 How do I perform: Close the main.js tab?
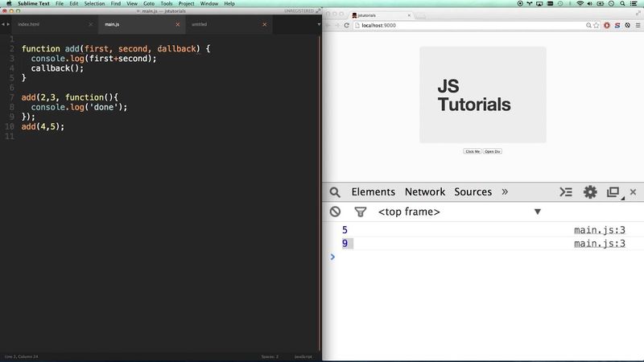(177, 24)
